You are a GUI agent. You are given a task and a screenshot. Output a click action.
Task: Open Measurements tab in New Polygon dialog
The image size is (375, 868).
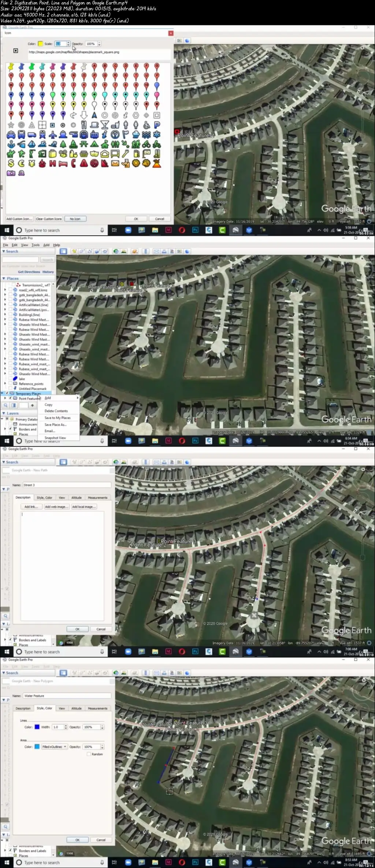pyautogui.click(x=98, y=708)
